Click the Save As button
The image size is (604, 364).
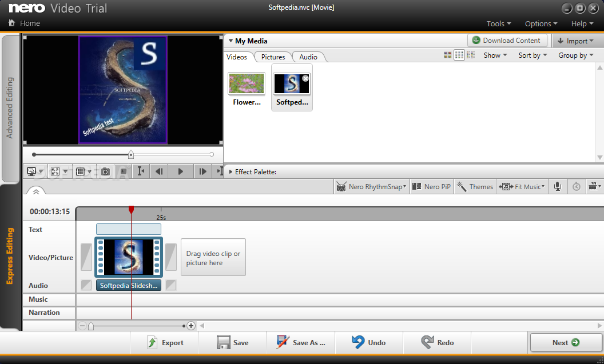pyautogui.click(x=301, y=342)
